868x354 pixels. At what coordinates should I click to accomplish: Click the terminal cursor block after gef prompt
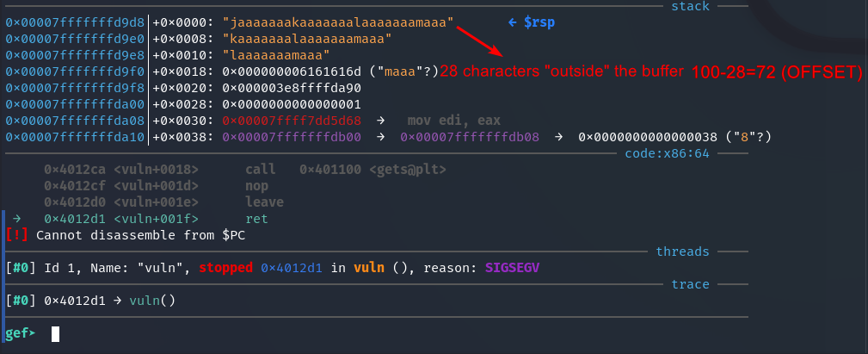[56, 333]
